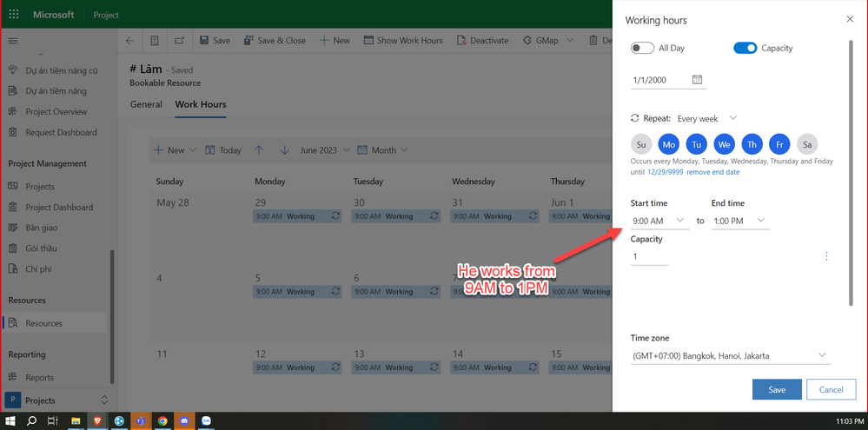The image size is (868, 430).
Task: Open the June 2023 date picker dropdown
Action: 325,150
